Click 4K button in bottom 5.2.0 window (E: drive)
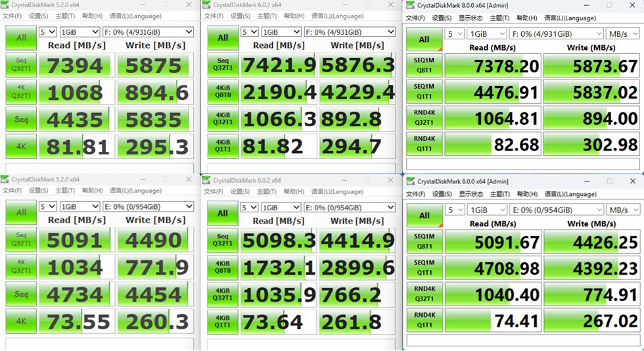 click(21, 321)
